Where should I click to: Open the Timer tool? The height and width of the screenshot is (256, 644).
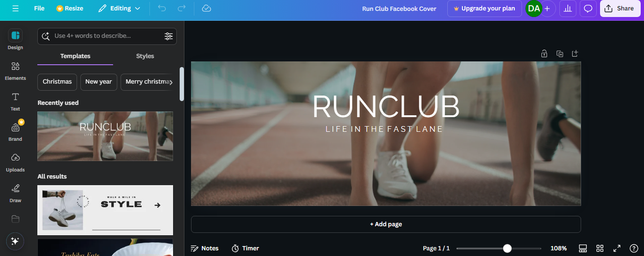click(x=246, y=248)
